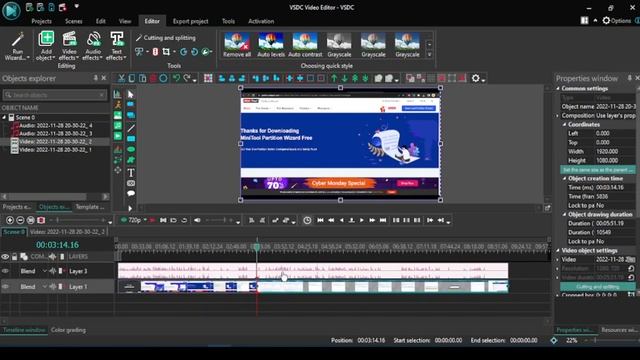Click the scissors cut icon
The width and height of the screenshot is (640, 360).
[121, 78]
